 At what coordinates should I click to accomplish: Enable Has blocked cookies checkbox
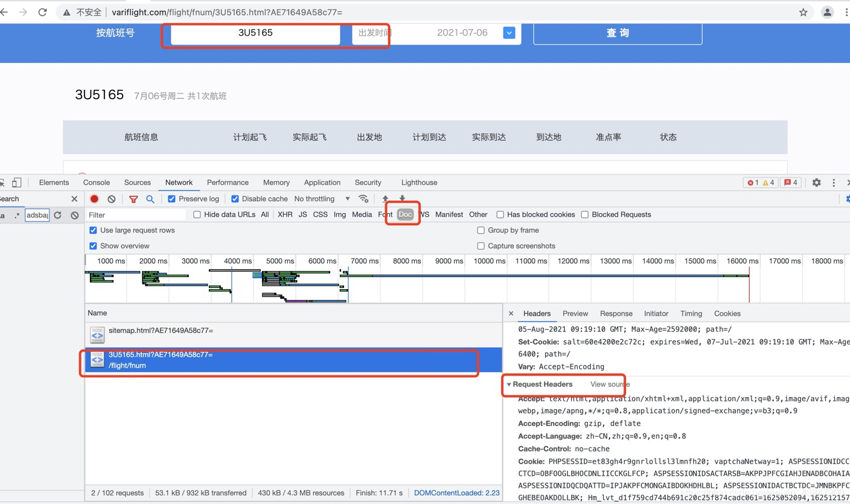500,214
